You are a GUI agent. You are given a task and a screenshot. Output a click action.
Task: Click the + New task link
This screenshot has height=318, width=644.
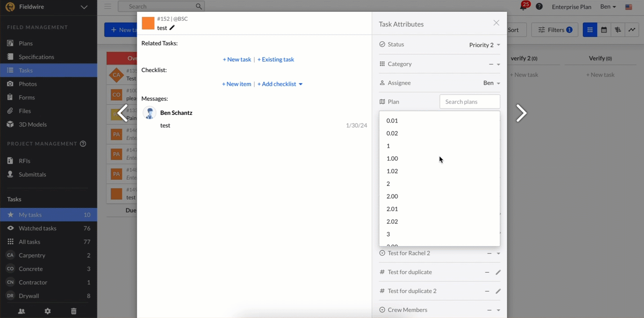coord(237,59)
